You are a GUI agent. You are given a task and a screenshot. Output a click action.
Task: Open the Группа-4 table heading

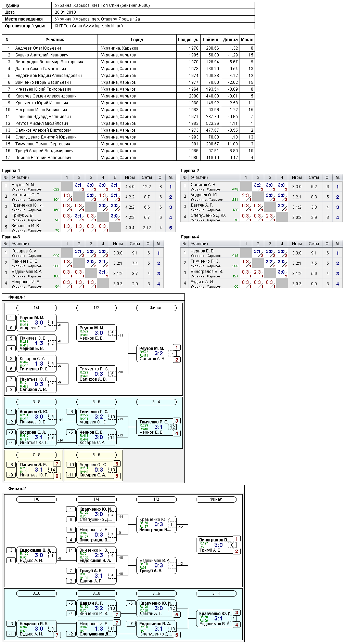[190, 237]
